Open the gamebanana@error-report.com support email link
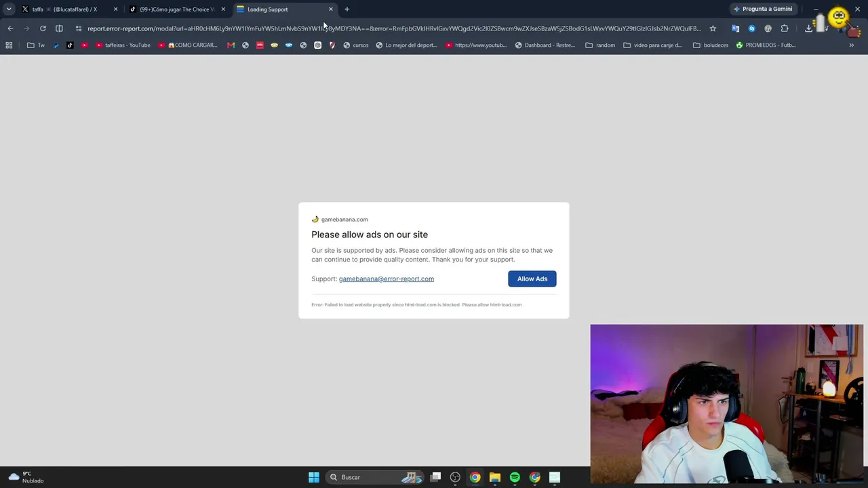The width and height of the screenshot is (868, 488). click(x=387, y=279)
